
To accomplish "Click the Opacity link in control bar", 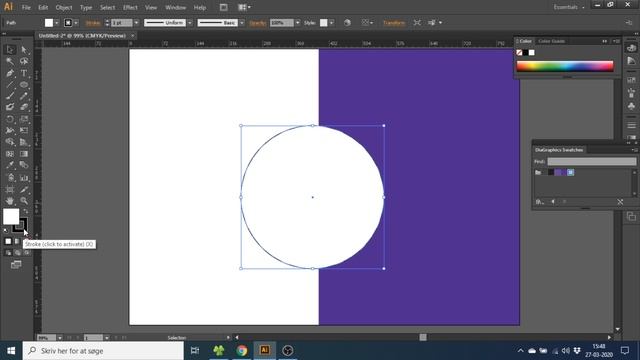I will coord(258,23).
